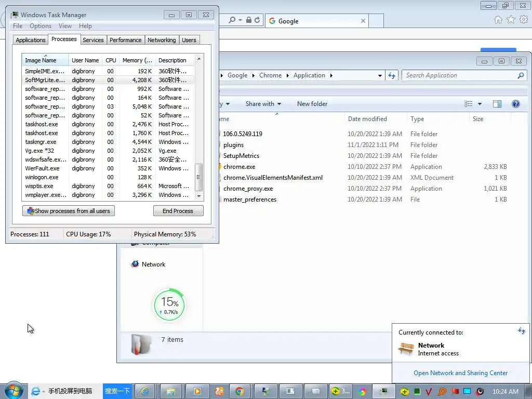Open the new blank browser tab
The width and height of the screenshot is (532, 399).
(376, 21)
